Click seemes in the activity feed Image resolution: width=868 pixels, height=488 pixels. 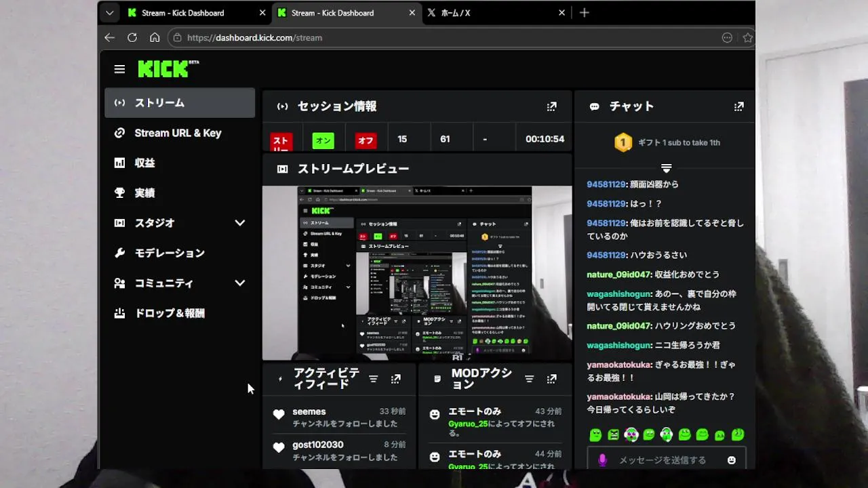pyautogui.click(x=309, y=411)
